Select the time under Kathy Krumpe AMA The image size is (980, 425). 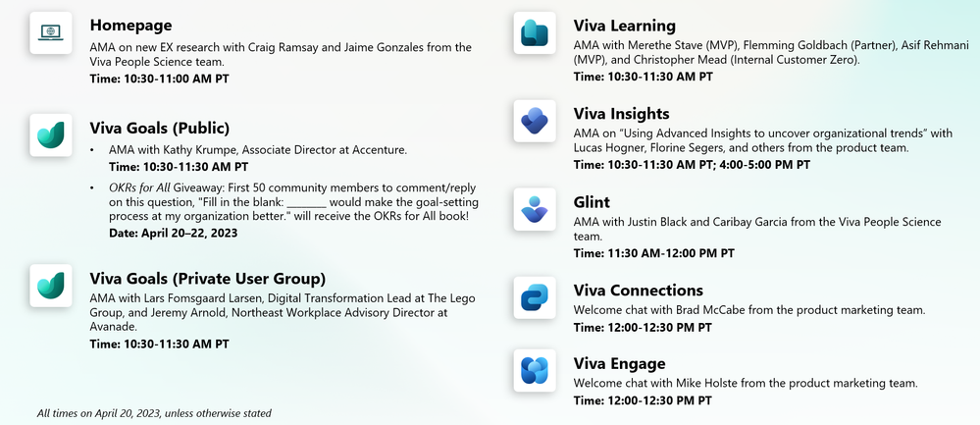(179, 167)
